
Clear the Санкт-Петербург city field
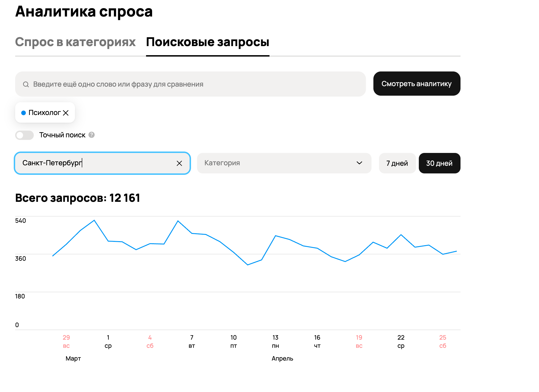tap(179, 163)
